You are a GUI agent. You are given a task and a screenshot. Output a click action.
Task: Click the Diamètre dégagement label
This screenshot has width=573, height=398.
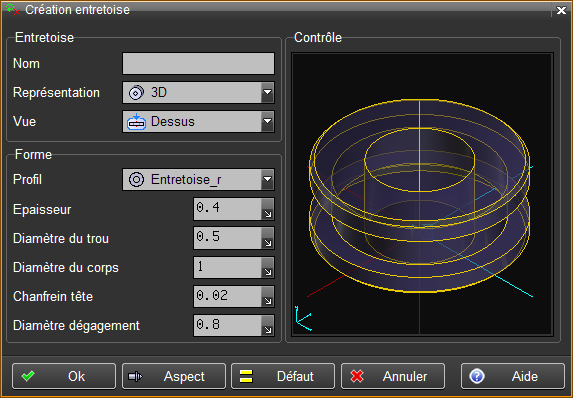76,325
